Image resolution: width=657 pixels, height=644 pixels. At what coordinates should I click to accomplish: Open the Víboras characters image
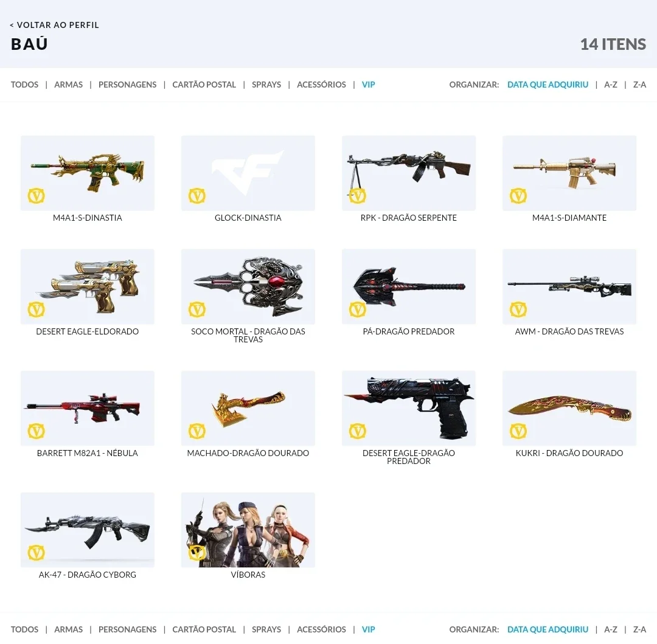(248, 530)
